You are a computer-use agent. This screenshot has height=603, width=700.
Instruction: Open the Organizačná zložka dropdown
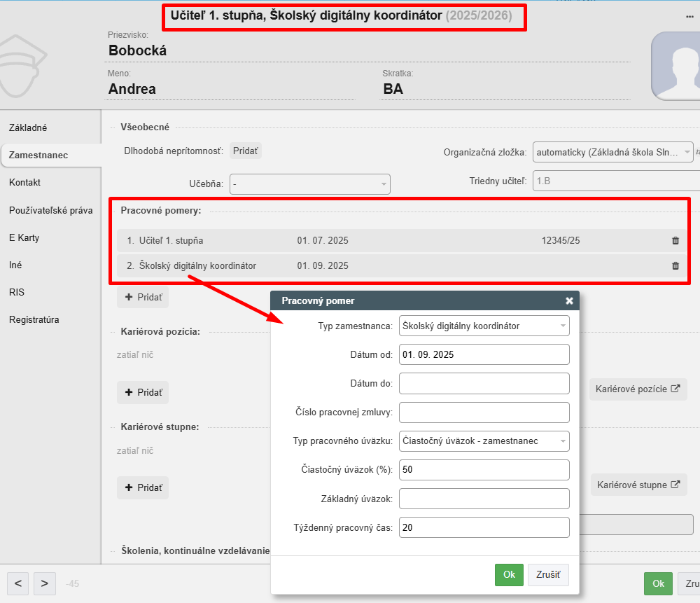coord(612,152)
